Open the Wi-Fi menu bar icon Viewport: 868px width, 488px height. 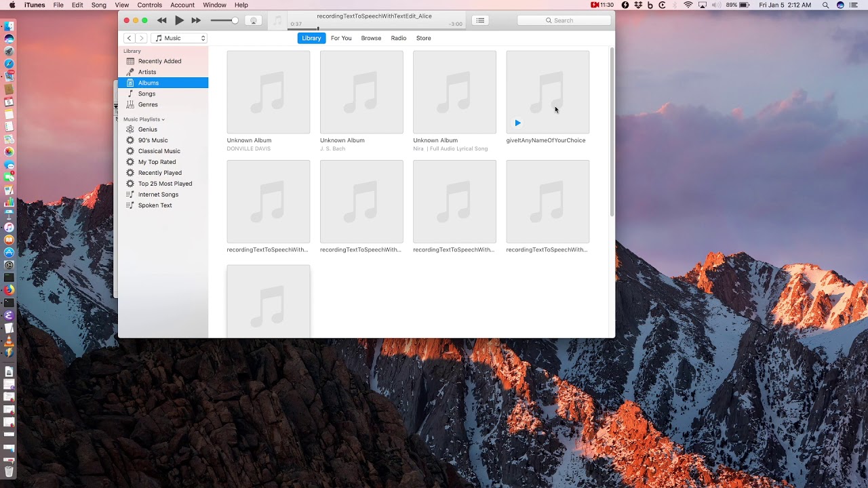(688, 5)
